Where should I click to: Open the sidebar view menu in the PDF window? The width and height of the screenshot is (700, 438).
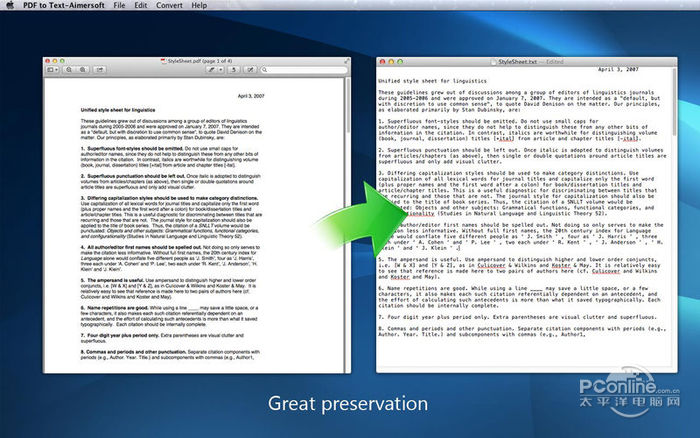(x=53, y=70)
